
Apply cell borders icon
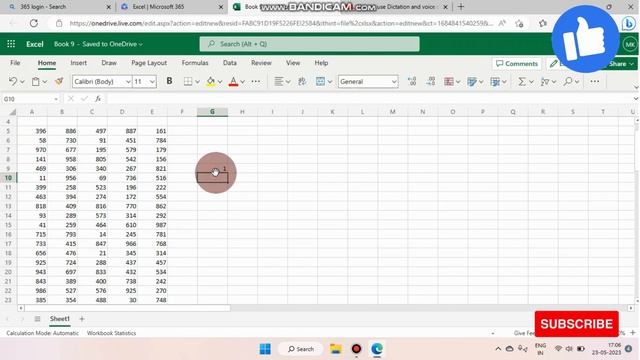pos(188,82)
